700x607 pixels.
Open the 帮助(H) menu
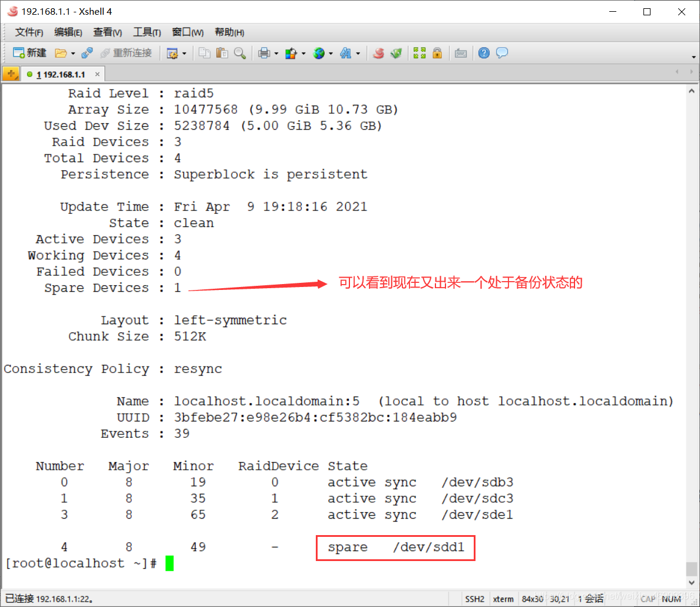pyautogui.click(x=229, y=32)
